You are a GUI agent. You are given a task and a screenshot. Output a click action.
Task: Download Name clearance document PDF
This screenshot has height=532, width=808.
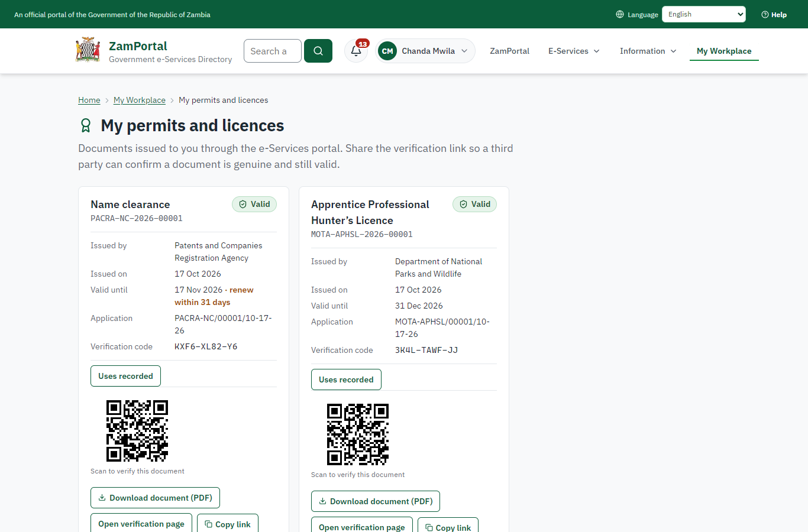click(x=155, y=498)
